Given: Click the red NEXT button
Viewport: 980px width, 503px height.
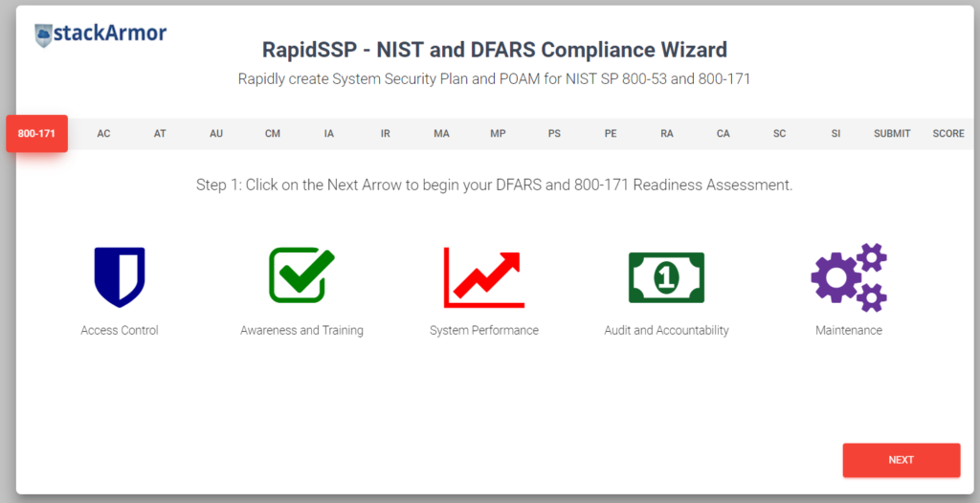Looking at the screenshot, I should tap(902, 460).
